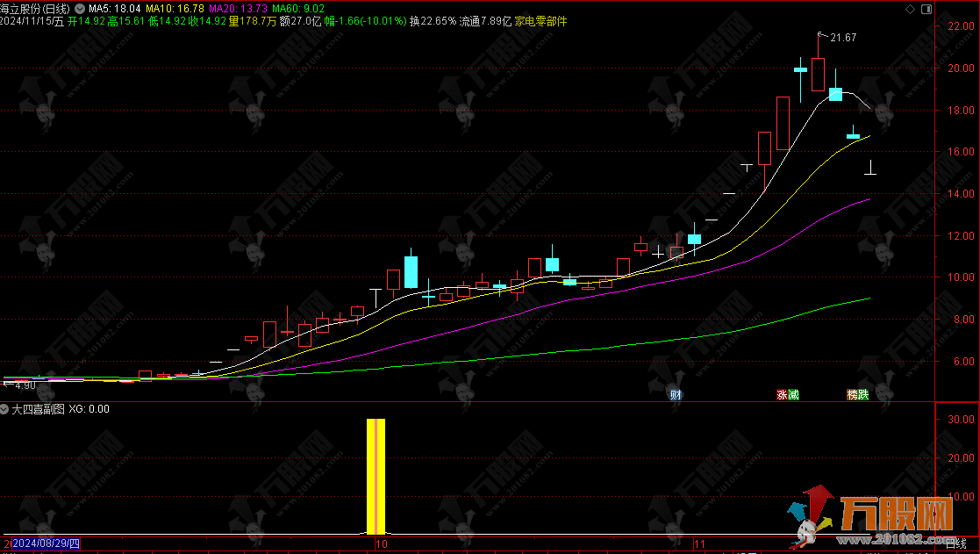
Task: Click the 30.00 sub-chart axis label
Action: pyautogui.click(x=962, y=420)
